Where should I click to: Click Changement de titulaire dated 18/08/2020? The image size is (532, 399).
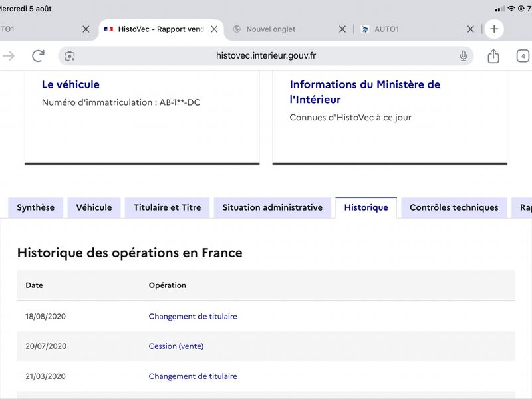pos(193,317)
